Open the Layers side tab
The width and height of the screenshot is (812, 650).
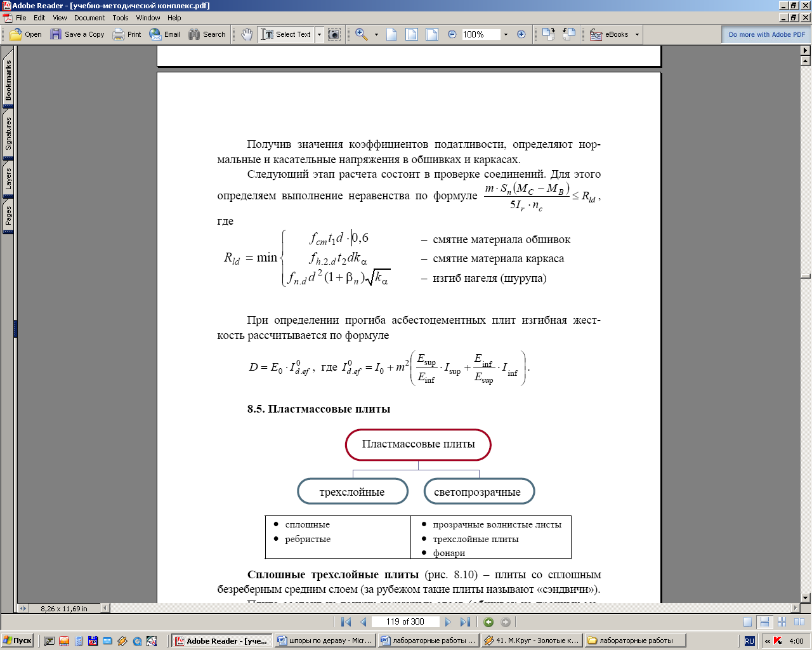(x=8, y=179)
